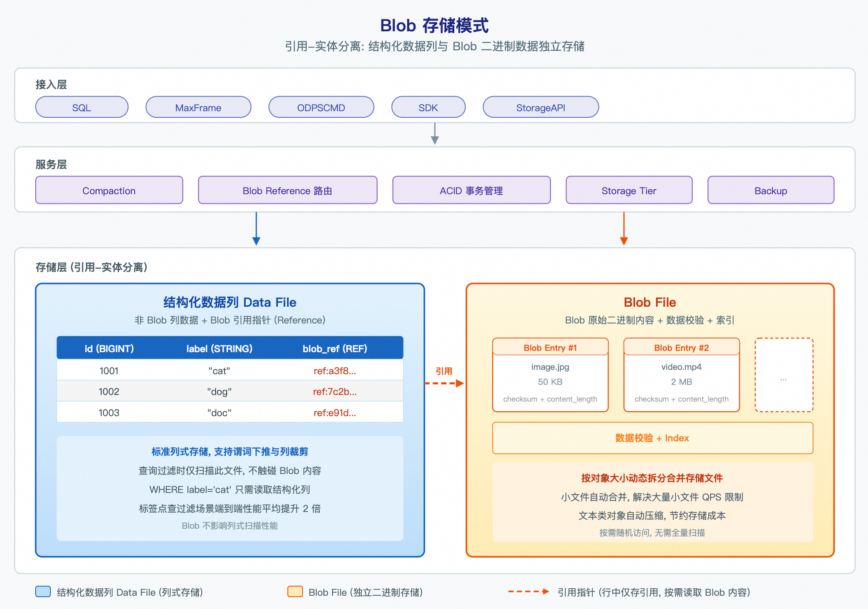This screenshot has width=868, height=609.
Task: Click the 存储层 (引用-实体分离) label
Action: [x=91, y=267]
